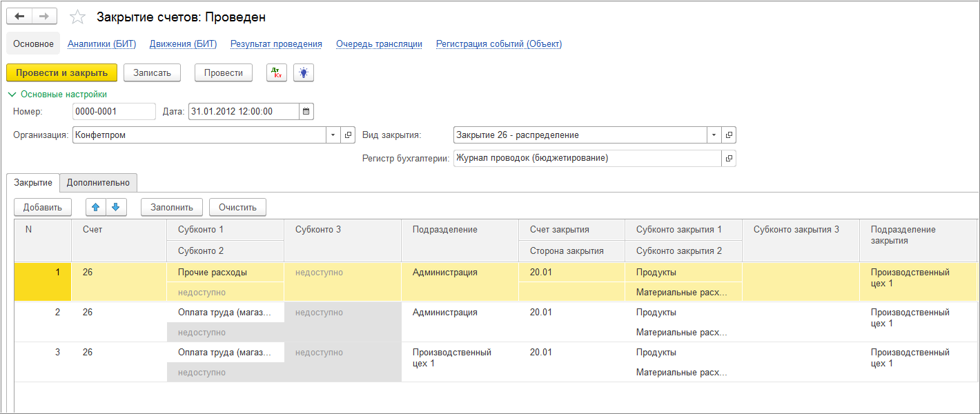Click the back navigation arrow
This screenshot has width=980, height=414.
19,17
